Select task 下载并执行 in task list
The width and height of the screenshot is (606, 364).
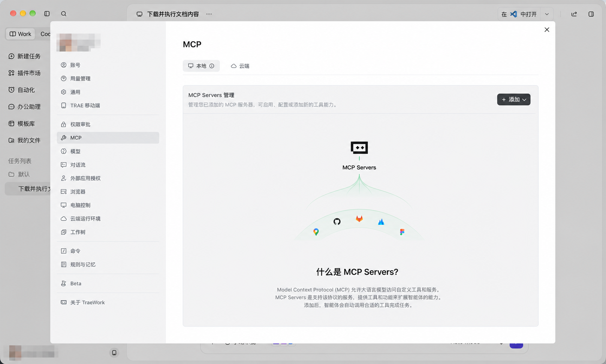[x=28, y=189]
